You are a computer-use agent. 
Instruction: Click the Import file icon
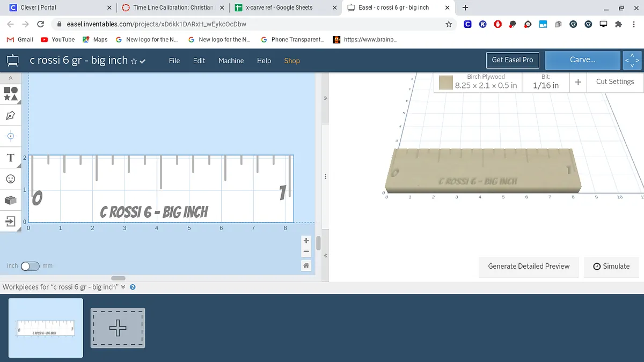point(11,221)
